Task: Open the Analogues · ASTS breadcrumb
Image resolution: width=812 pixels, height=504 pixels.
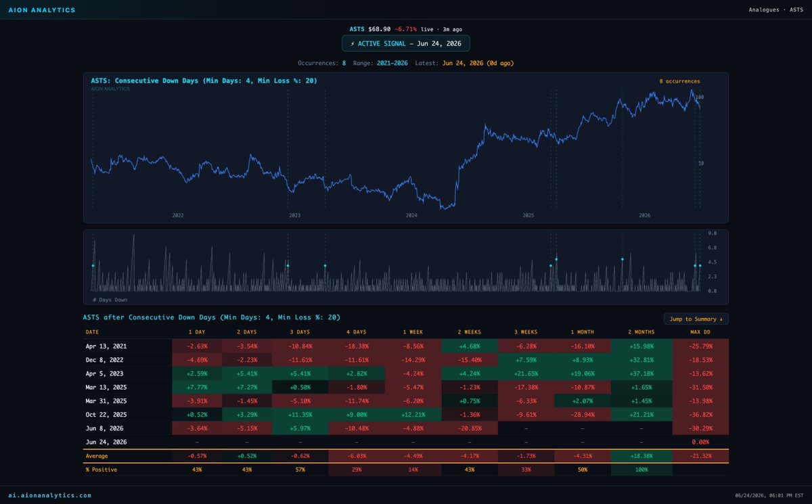Action: click(x=776, y=10)
